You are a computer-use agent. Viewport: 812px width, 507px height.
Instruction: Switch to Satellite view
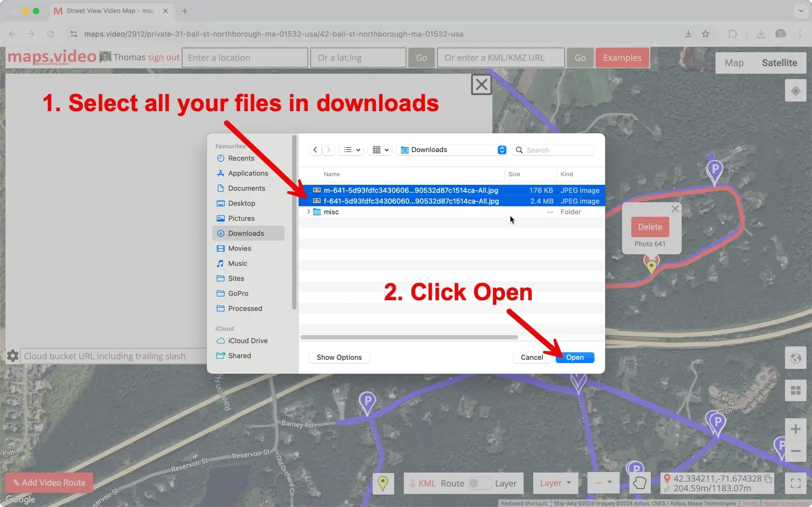779,63
